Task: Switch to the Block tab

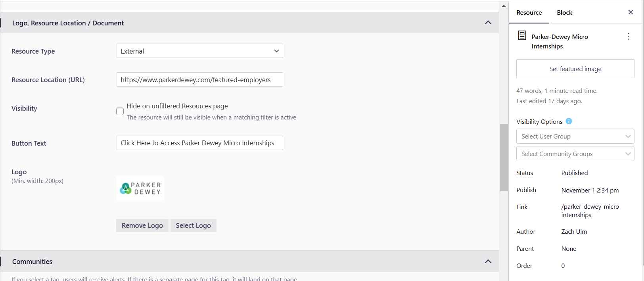Action: pyautogui.click(x=564, y=13)
